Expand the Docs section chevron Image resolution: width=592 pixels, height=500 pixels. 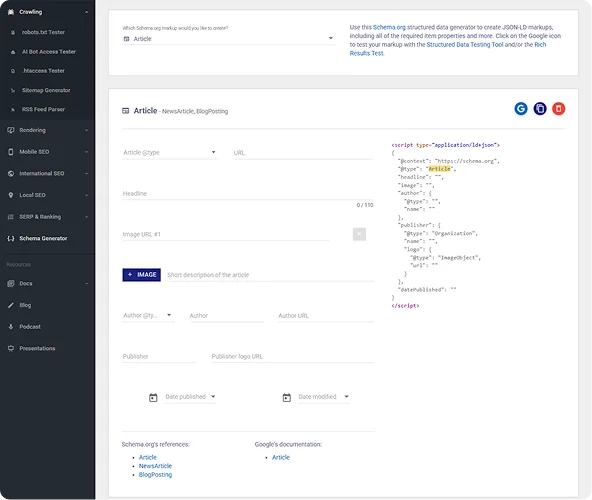point(86,284)
